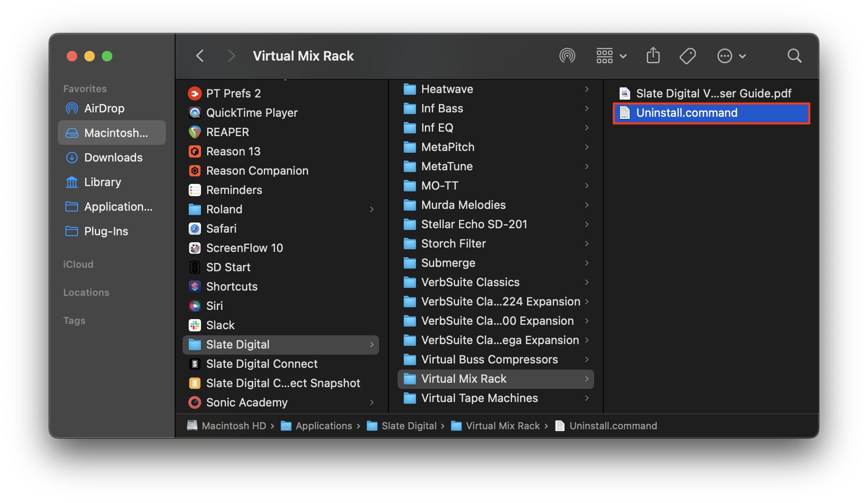Open the ellipsis action menu
This screenshot has width=868, height=503.
pos(731,56)
